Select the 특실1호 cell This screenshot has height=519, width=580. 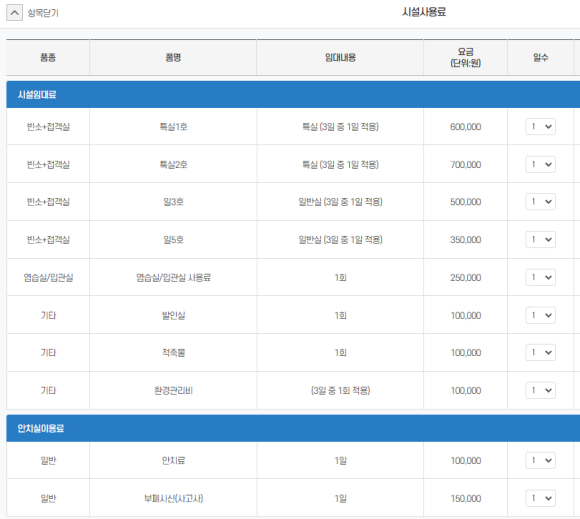[x=173, y=127]
